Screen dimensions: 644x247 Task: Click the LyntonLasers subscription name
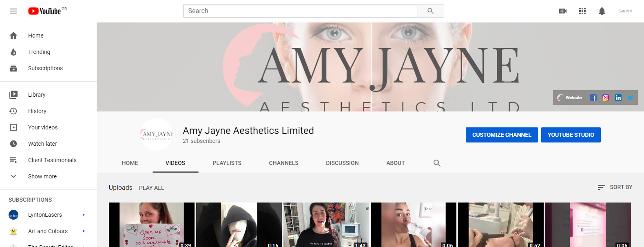[x=45, y=215]
